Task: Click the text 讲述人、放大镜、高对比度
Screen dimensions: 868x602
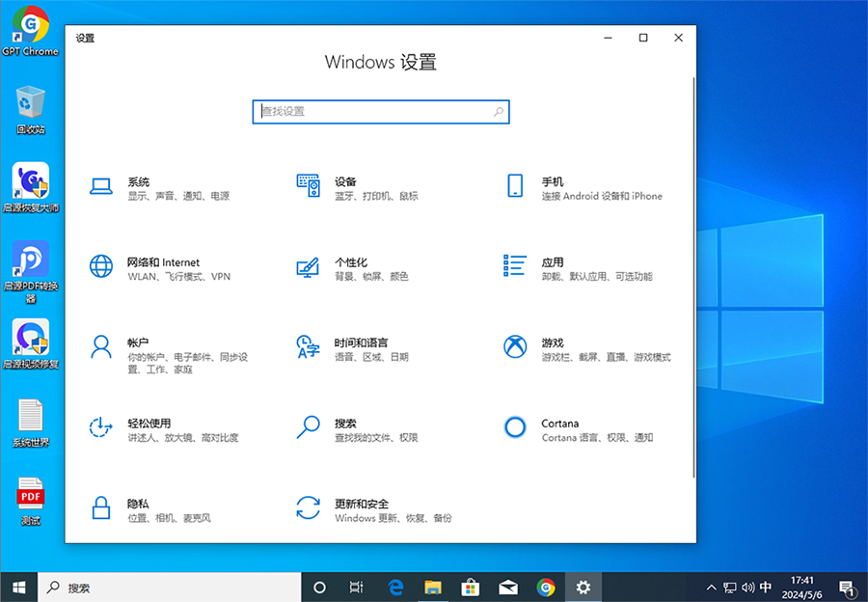Action: 183,438
